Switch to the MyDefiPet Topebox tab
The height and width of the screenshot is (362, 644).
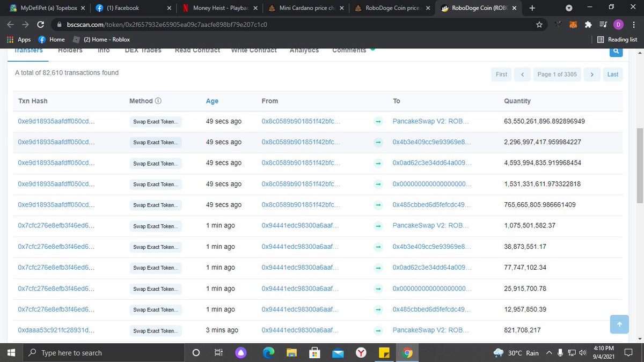coord(47,8)
